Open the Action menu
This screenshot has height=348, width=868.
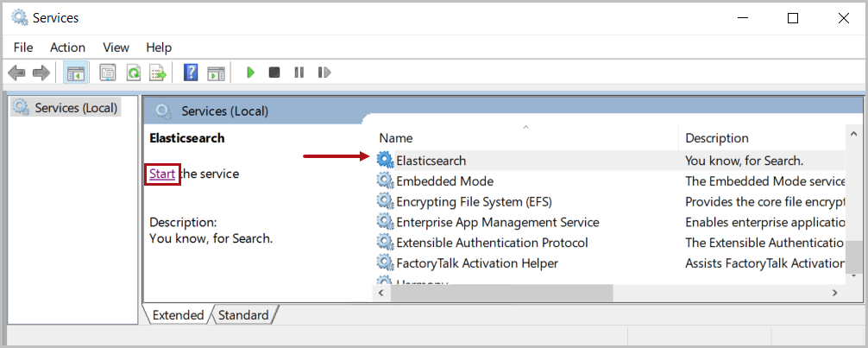(67, 47)
